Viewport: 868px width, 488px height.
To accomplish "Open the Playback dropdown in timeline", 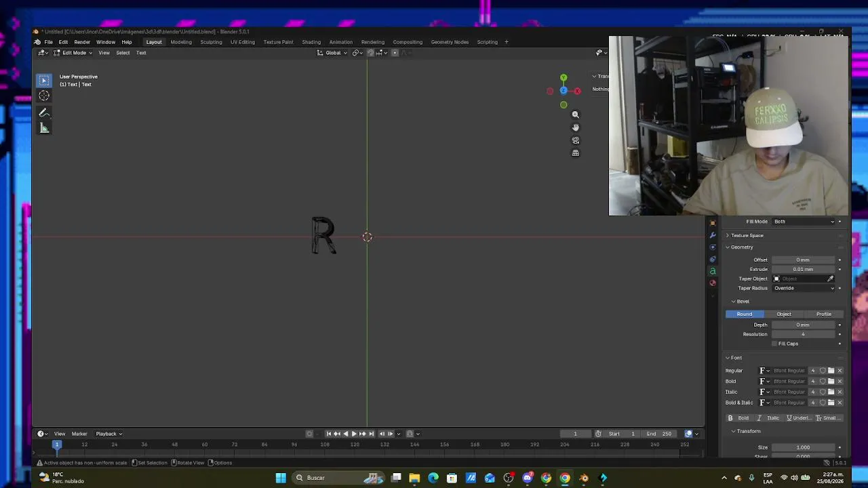I will coord(108,434).
